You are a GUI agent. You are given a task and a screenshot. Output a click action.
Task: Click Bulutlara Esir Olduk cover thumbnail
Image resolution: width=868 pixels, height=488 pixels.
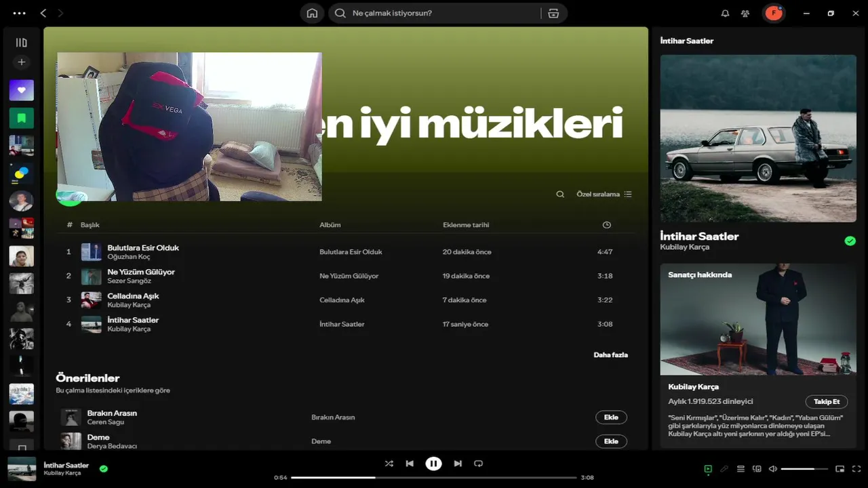92,252
